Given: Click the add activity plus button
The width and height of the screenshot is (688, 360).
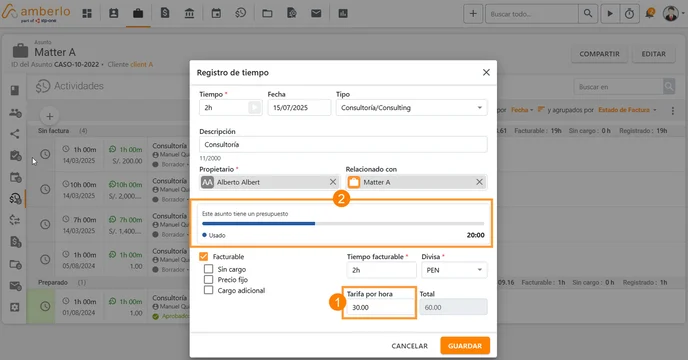Looking at the screenshot, I should 50,116.
